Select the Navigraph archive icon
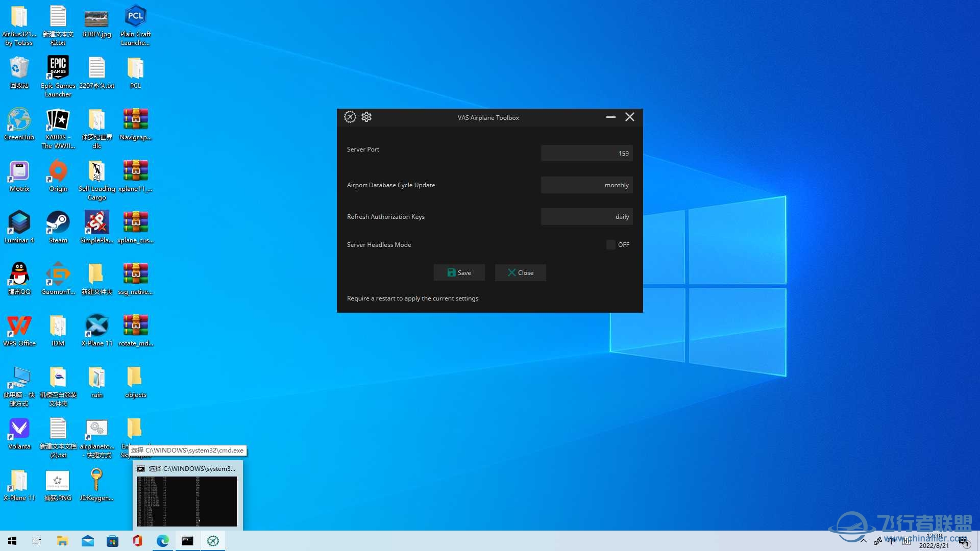The width and height of the screenshot is (980, 551). tap(135, 124)
